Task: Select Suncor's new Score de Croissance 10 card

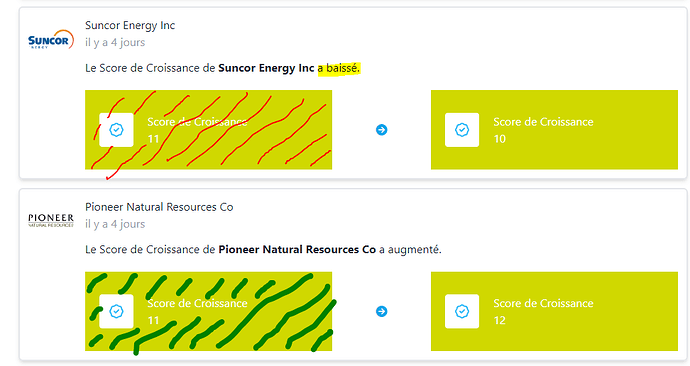Action: [554, 130]
